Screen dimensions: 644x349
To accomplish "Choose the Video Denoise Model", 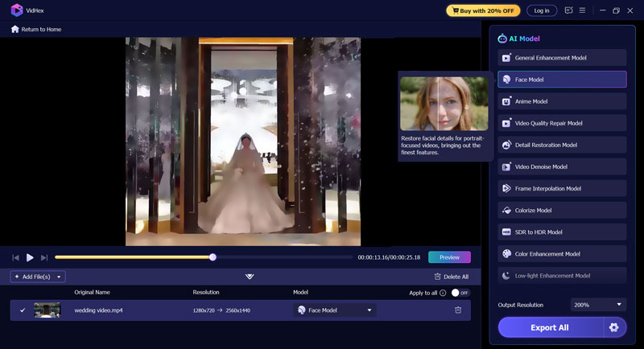I will tap(562, 166).
